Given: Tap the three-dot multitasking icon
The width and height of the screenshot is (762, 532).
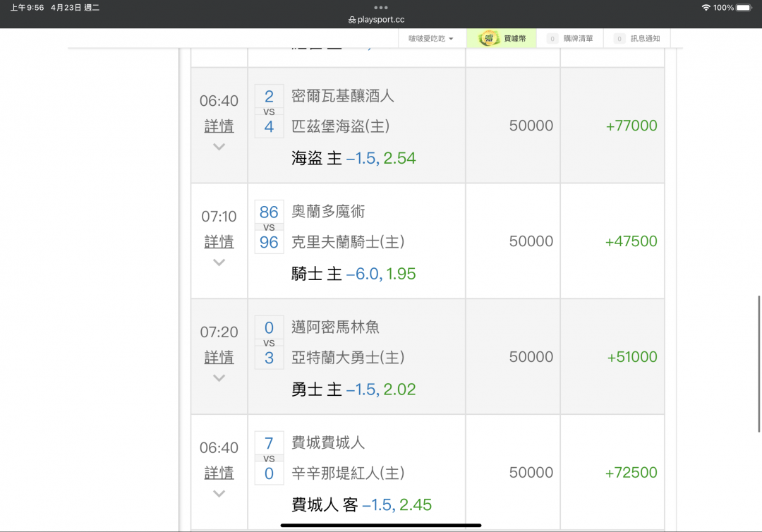Looking at the screenshot, I should click(381, 7).
